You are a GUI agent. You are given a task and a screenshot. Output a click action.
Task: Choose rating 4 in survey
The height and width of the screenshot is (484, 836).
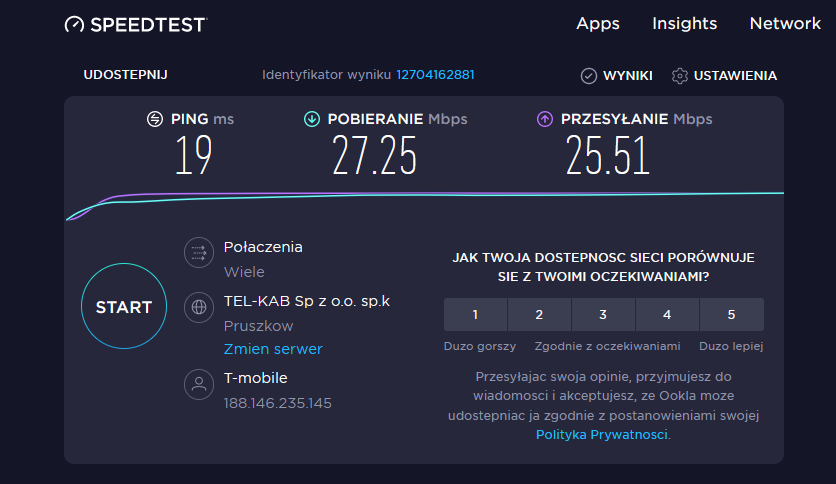click(667, 314)
